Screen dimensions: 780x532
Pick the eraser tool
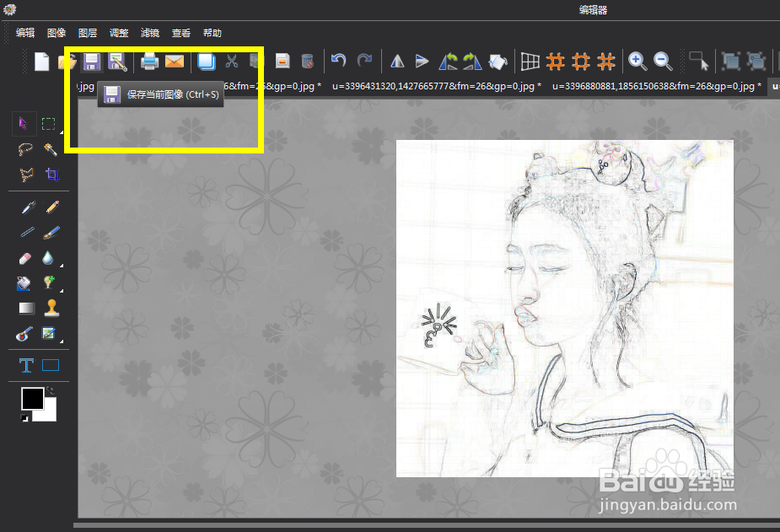click(24, 258)
